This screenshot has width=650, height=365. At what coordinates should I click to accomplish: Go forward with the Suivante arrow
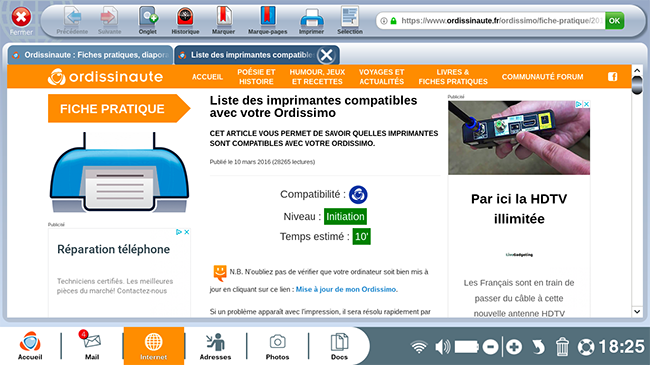point(109,21)
